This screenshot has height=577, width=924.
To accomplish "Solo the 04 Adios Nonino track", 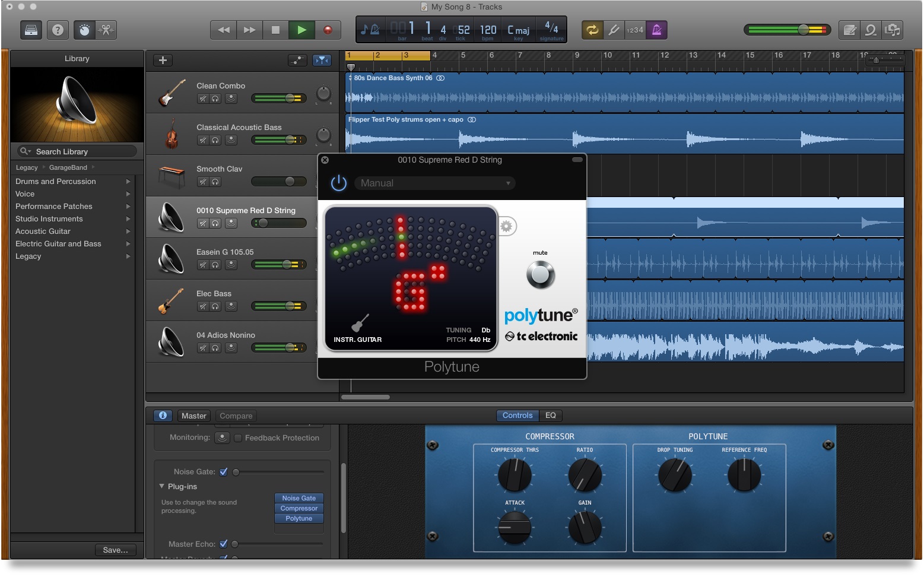I will (x=215, y=348).
